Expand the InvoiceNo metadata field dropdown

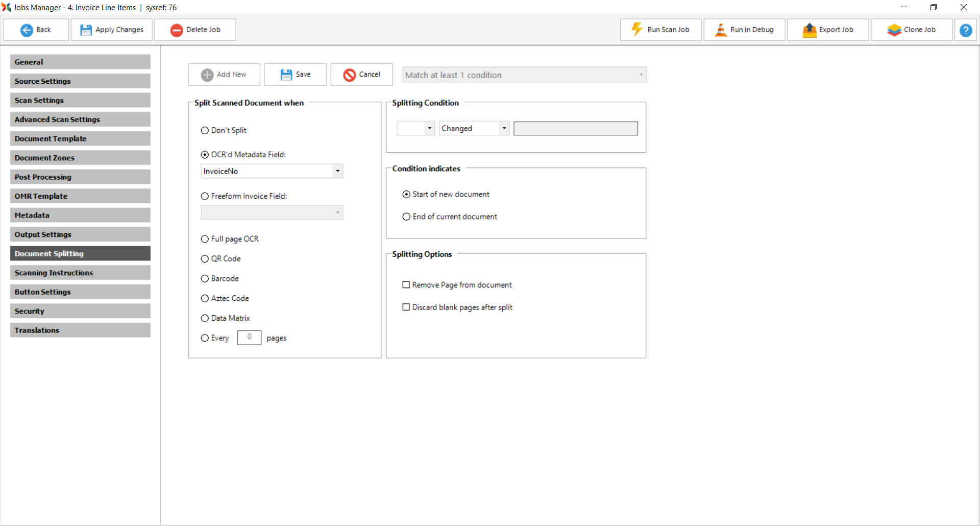337,171
